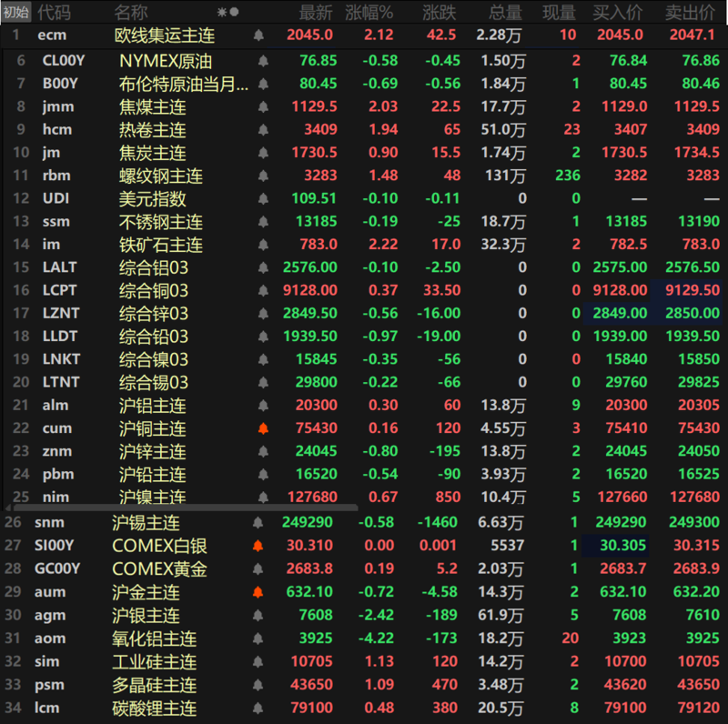Select the 初始 tab at top-left
Image resolution: width=728 pixels, height=724 pixels.
(x=16, y=12)
